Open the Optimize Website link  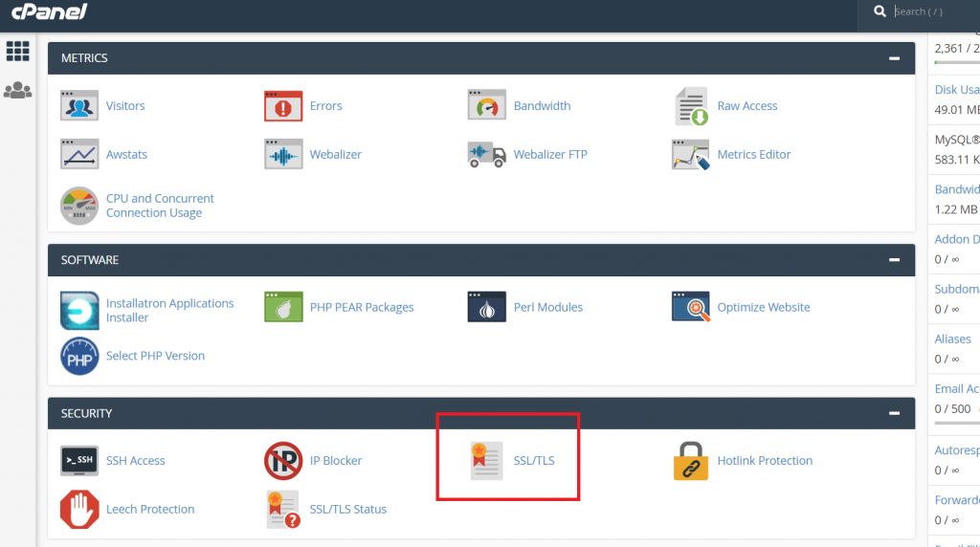tap(764, 307)
